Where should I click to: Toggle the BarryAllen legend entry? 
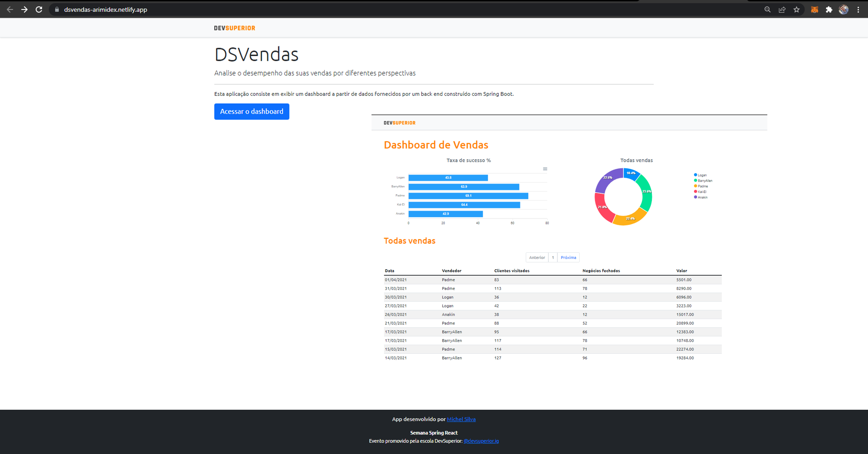[704, 181]
